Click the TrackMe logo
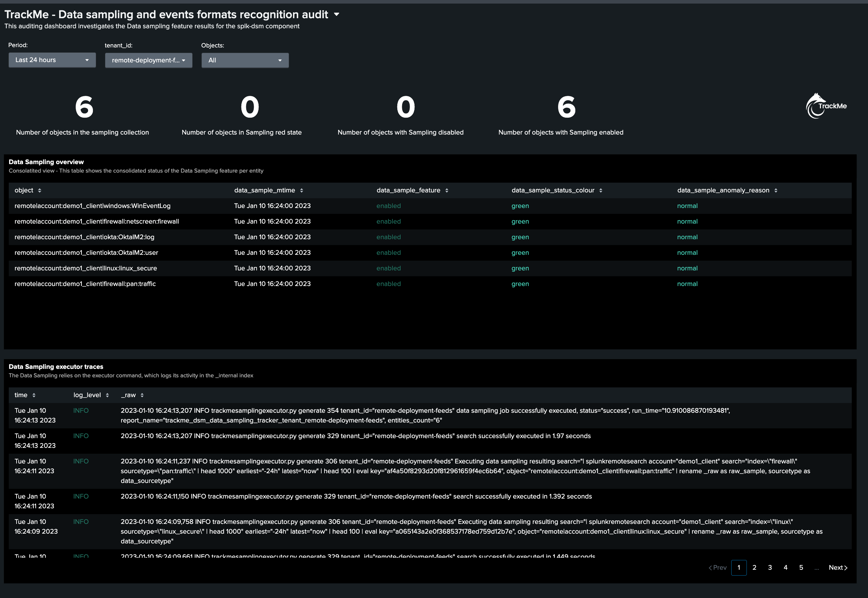The image size is (868, 598). click(x=826, y=106)
